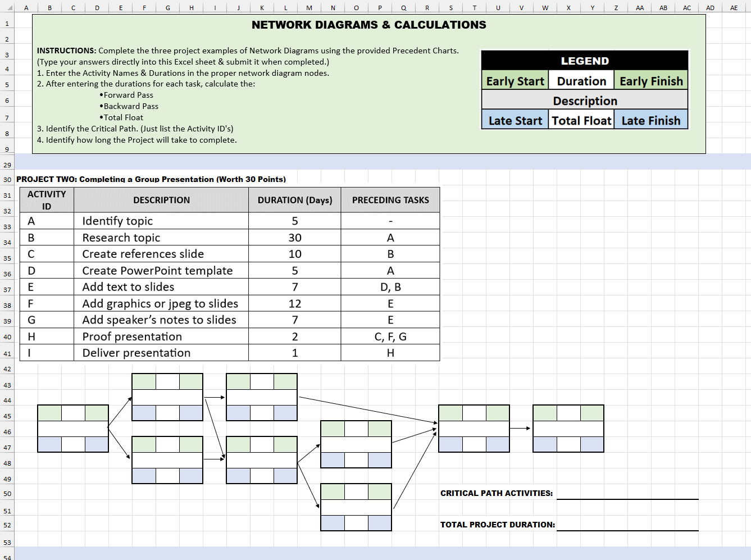Select the Total Float cell in the legend
Screen dimensions: 751x560
click(581, 120)
